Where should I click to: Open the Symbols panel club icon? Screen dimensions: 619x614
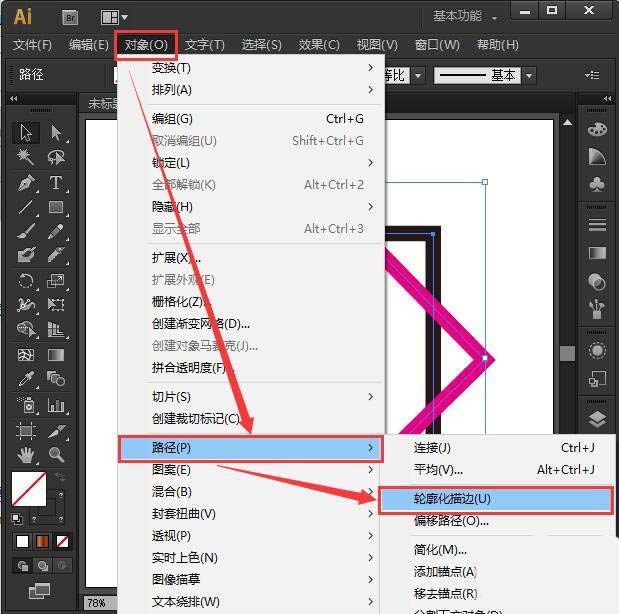597,184
